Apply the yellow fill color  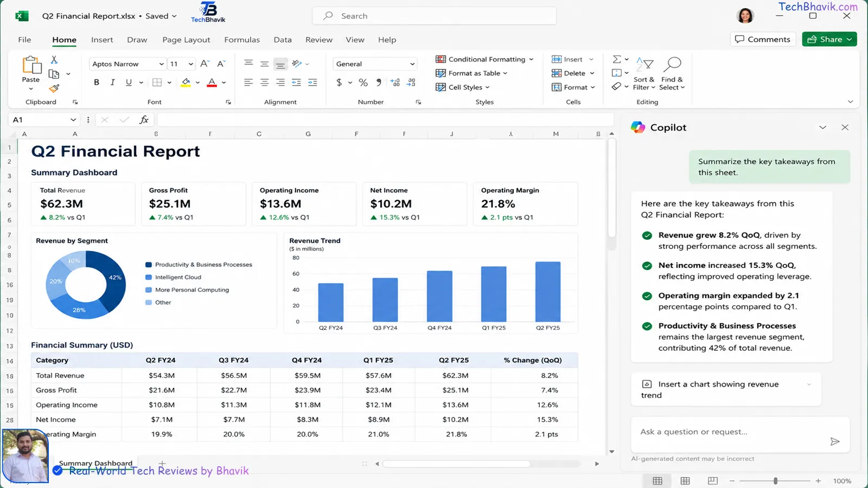pyautogui.click(x=186, y=82)
